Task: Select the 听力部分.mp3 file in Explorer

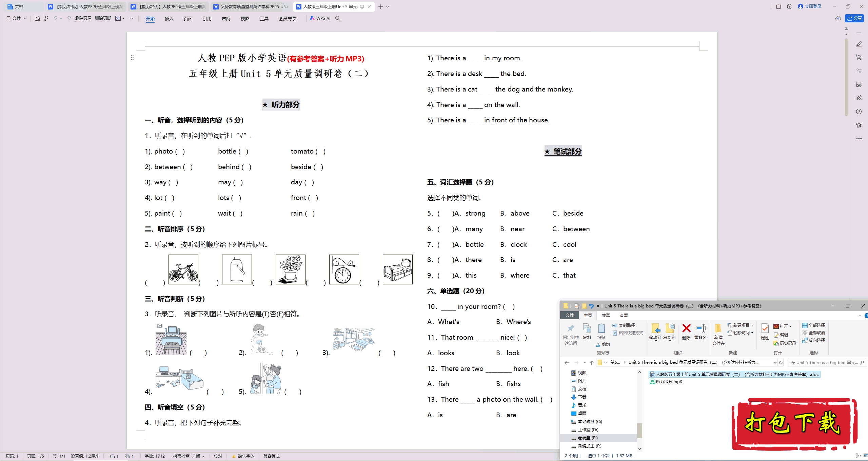Action: click(666, 382)
